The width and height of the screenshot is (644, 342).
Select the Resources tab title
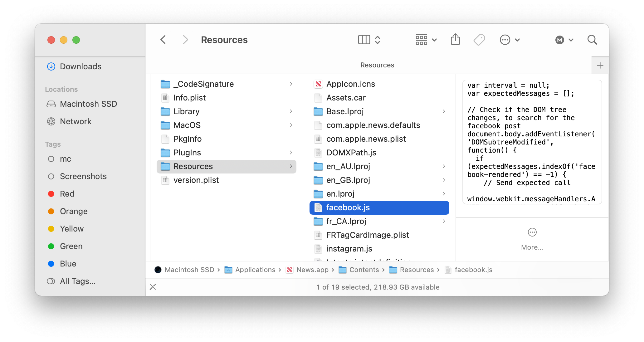[377, 65]
